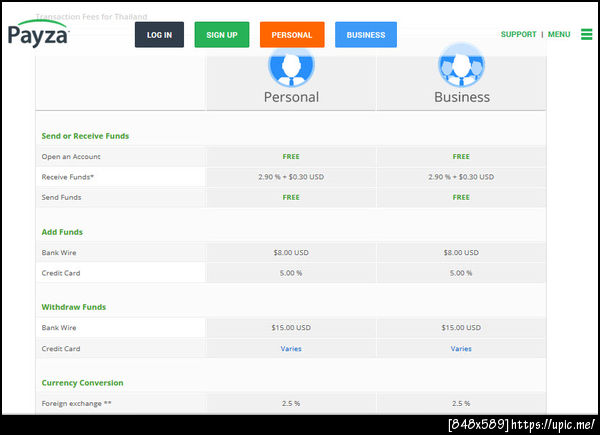Open the SUPPORT link
The image size is (600, 435).
click(x=518, y=34)
